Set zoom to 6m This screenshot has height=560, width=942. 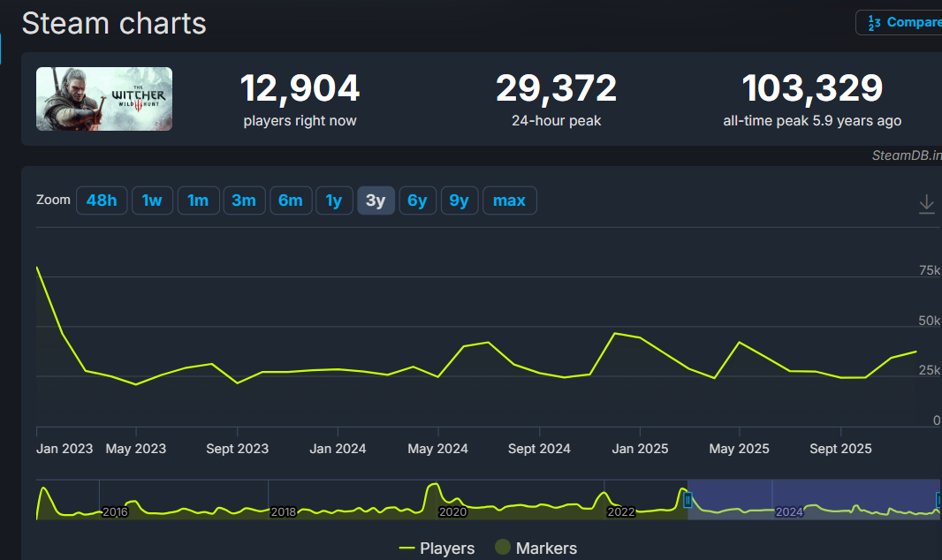click(x=291, y=201)
